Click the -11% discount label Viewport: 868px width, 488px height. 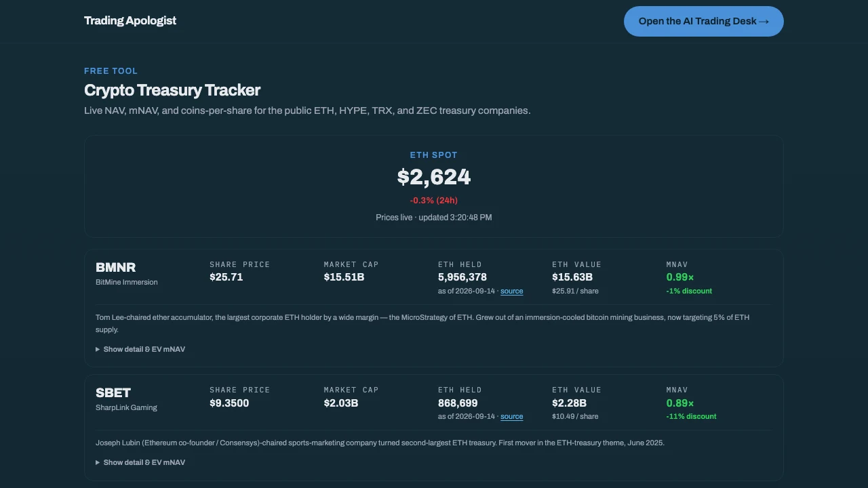(x=691, y=416)
